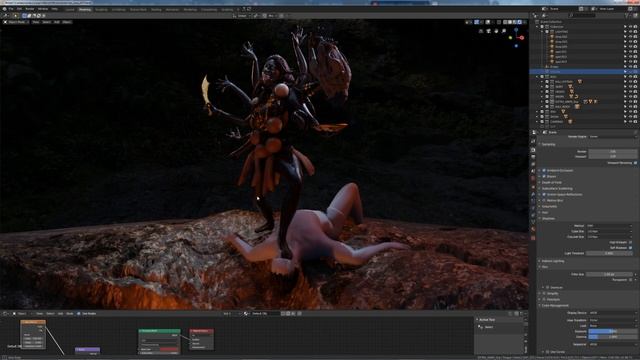This screenshot has height=360, width=640.
Task: Open the World properties tab
Action: (533, 178)
